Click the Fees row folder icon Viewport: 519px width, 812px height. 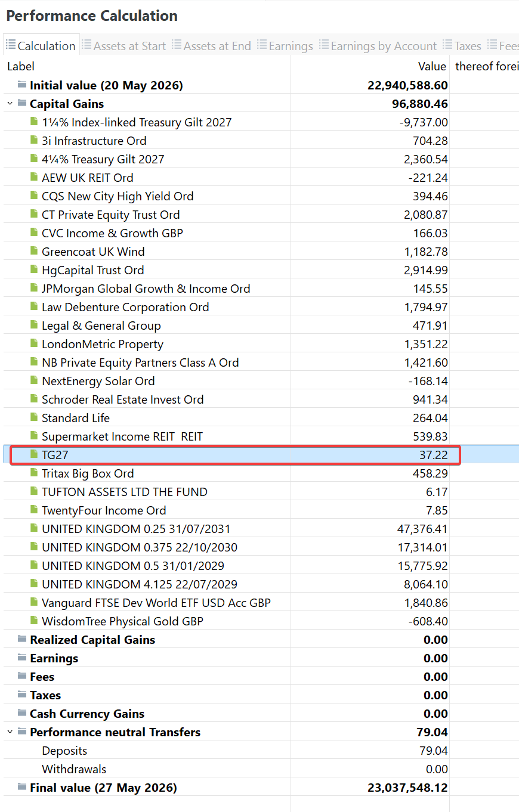point(22,676)
